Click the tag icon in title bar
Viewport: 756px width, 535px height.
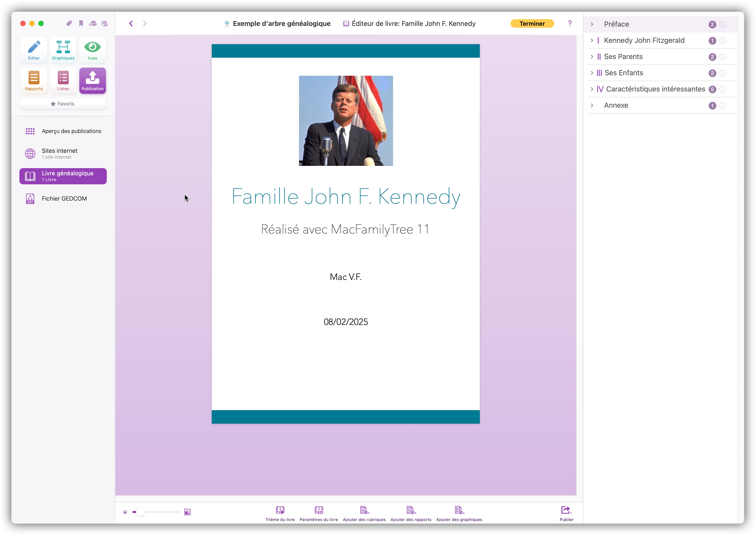pyautogui.click(x=69, y=23)
